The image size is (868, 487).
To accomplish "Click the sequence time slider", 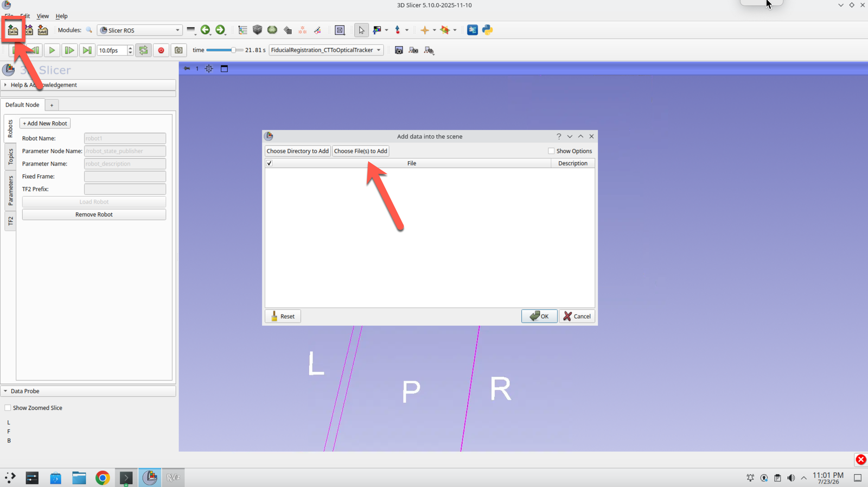I will 225,50.
